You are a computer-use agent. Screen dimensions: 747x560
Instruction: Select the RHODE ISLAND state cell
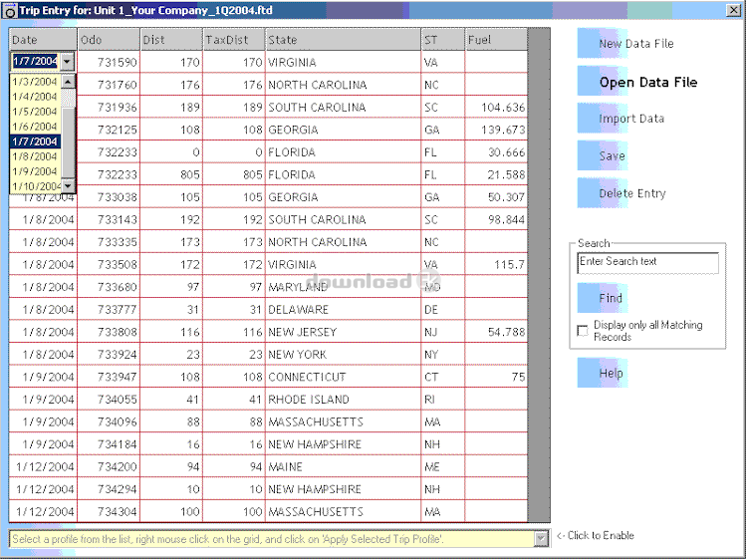[x=343, y=399]
